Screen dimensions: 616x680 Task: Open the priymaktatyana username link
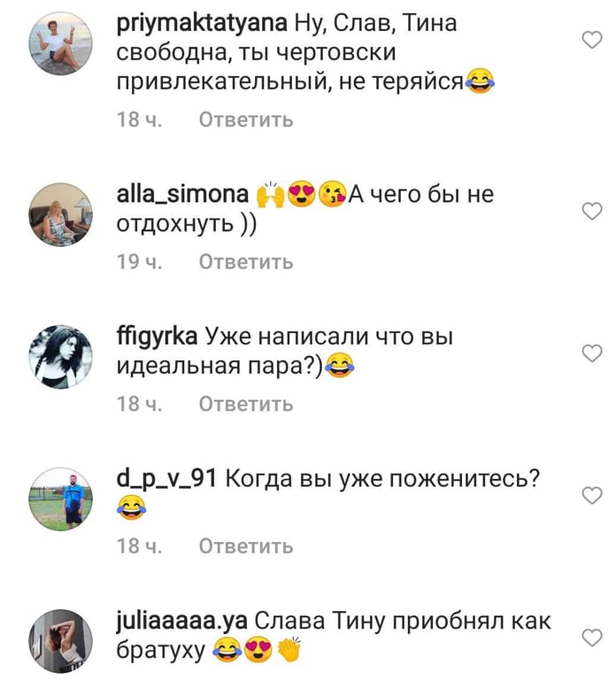pyautogui.click(x=202, y=24)
